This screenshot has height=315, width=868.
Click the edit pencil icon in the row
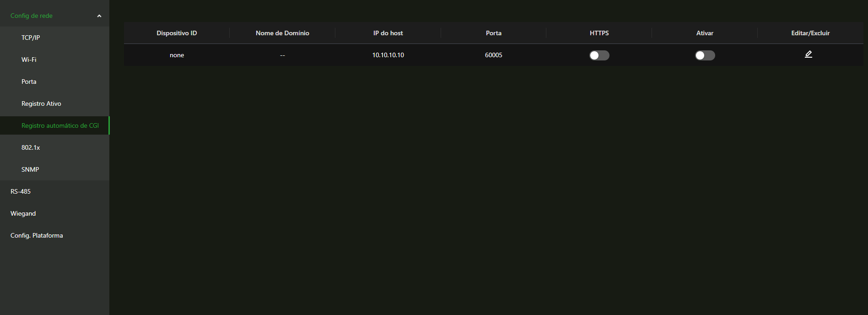(x=808, y=54)
